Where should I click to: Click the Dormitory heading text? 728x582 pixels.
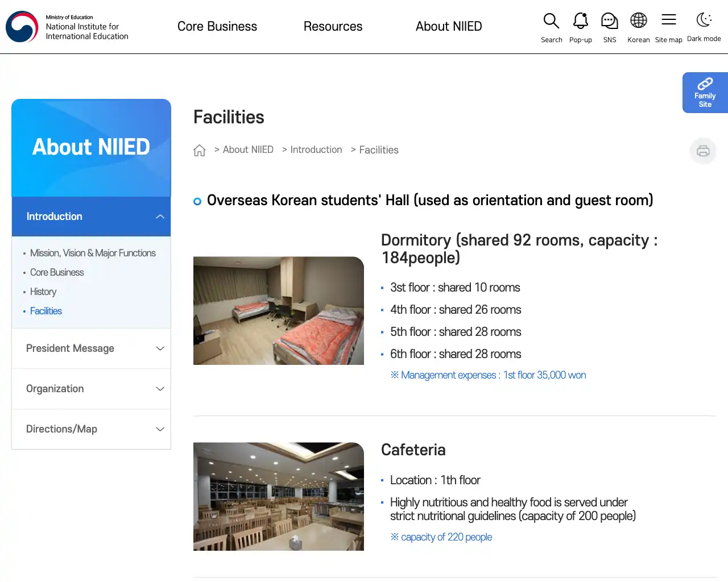(x=519, y=249)
